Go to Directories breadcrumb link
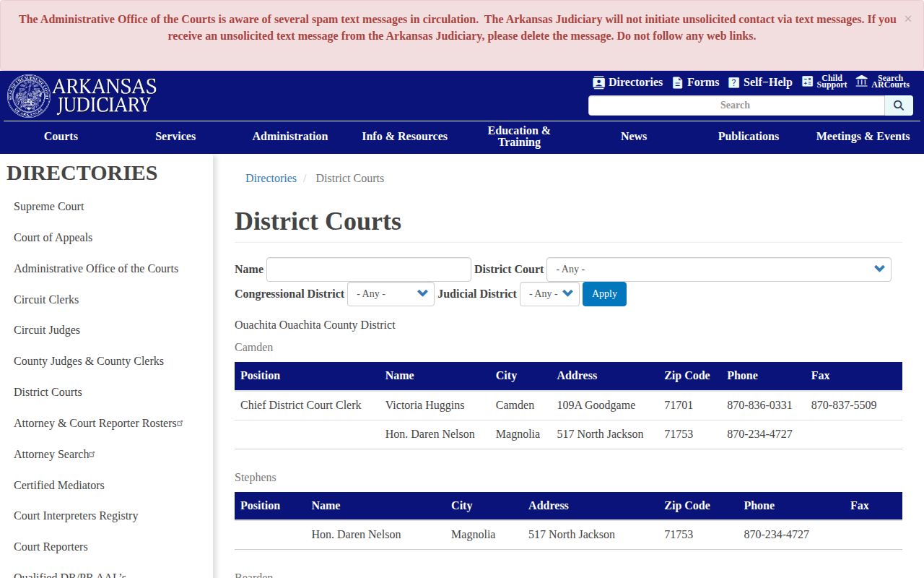 pyautogui.click(x=271, y=178)
